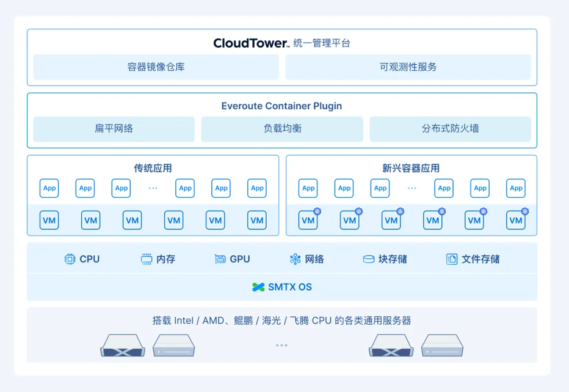
Task: Click the SMTX OS text
Action: click(290, 287)
